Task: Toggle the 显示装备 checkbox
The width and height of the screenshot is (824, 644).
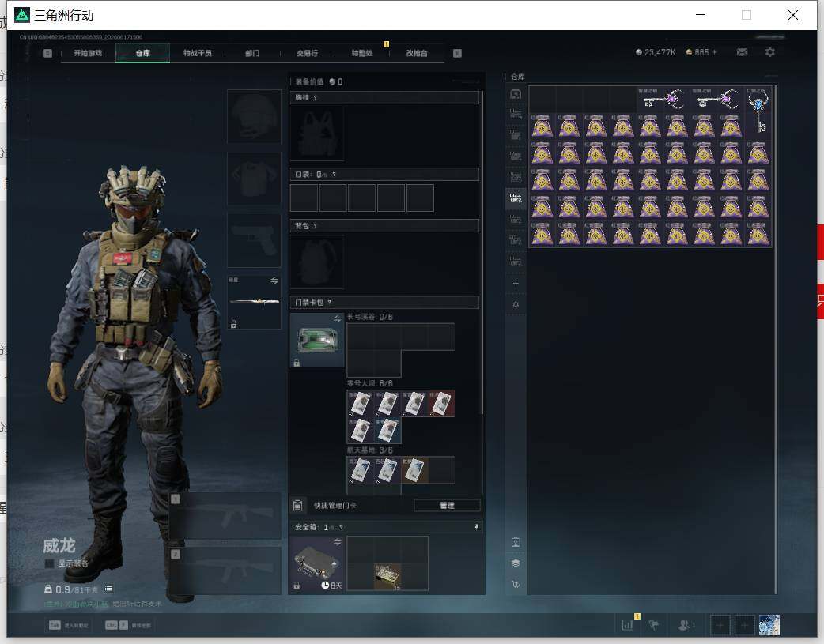Action: point(49,563)
